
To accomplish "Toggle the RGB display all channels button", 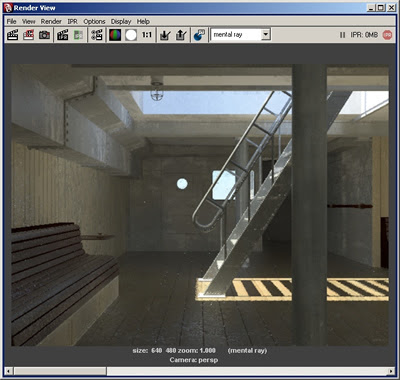I will tap(115, 35).
